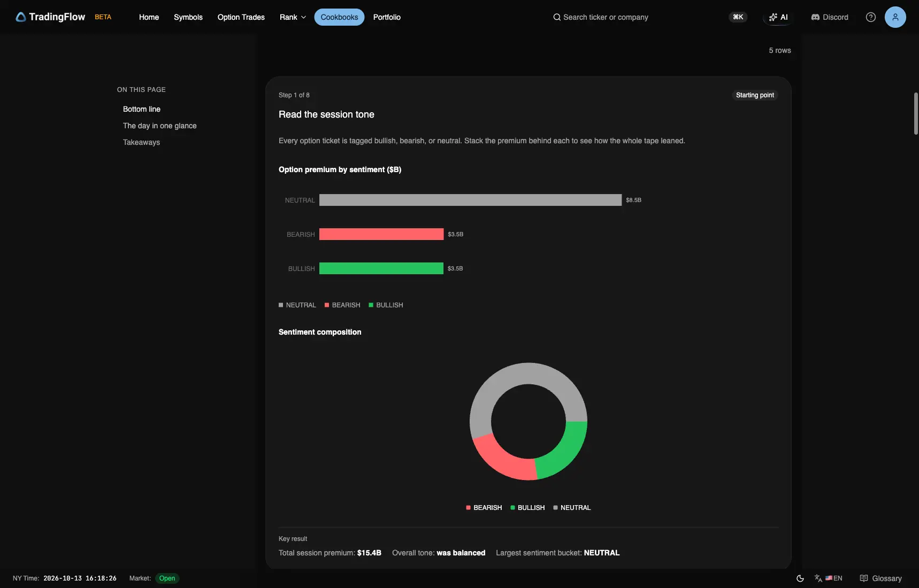Select the Cookbooks tab

339,17
